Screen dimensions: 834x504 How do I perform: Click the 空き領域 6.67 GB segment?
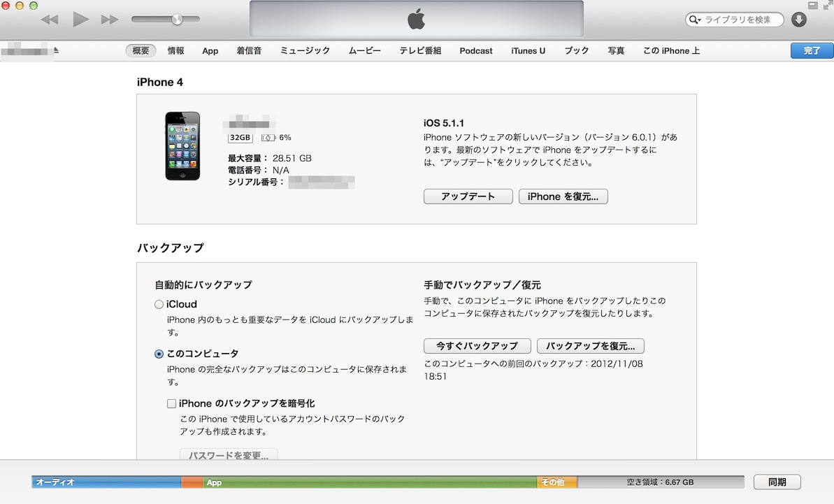pos(661,482)
